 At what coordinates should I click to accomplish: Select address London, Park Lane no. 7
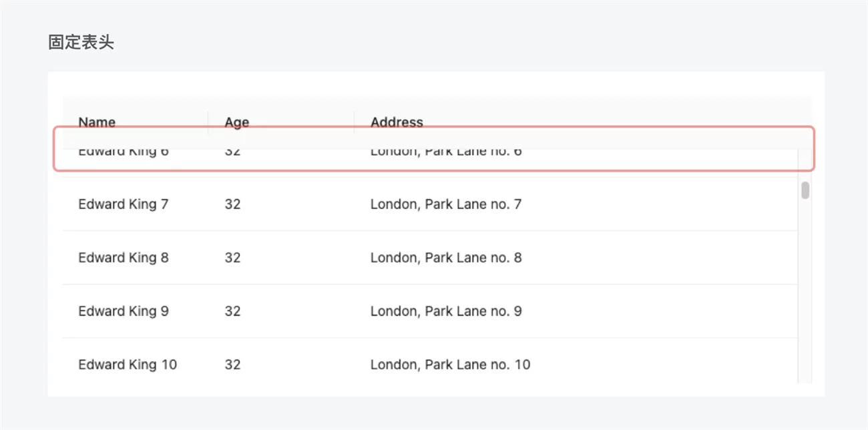pos(445,204)
